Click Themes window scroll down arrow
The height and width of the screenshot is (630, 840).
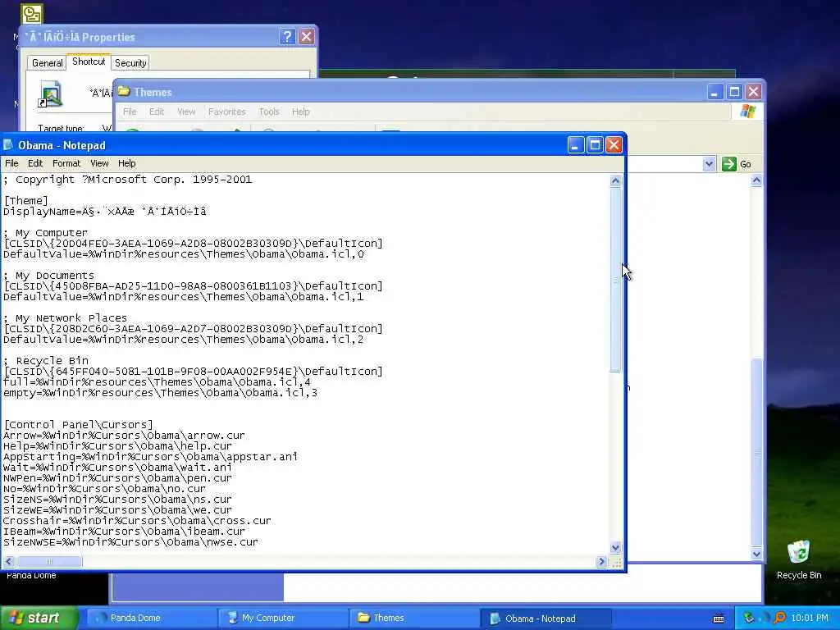pyautogui.click(x=756, y=554)
